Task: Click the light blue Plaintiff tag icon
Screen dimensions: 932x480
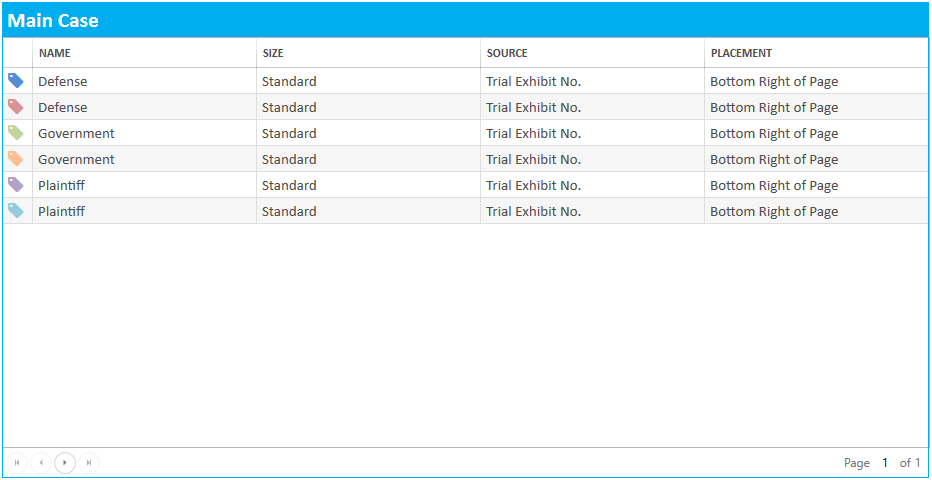Action: (16, 211)
